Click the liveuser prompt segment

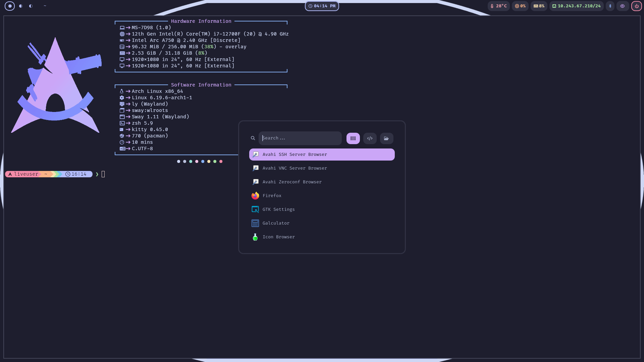[x=23, y=174]
